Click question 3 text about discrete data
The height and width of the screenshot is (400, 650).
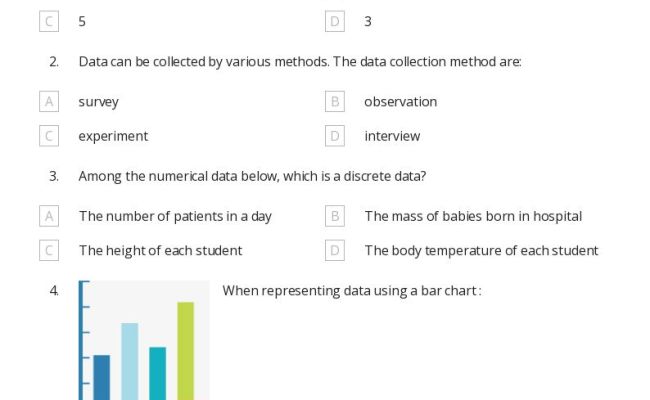(x=252, y=176)
